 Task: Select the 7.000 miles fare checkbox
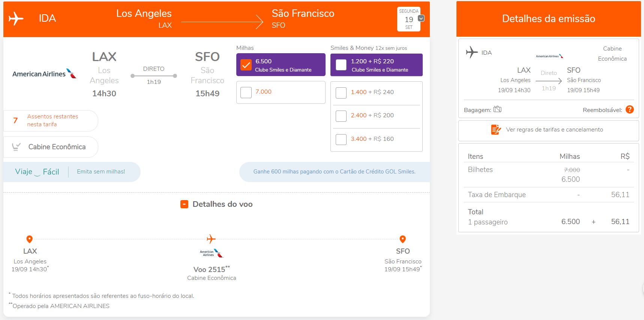pos(246,92)
